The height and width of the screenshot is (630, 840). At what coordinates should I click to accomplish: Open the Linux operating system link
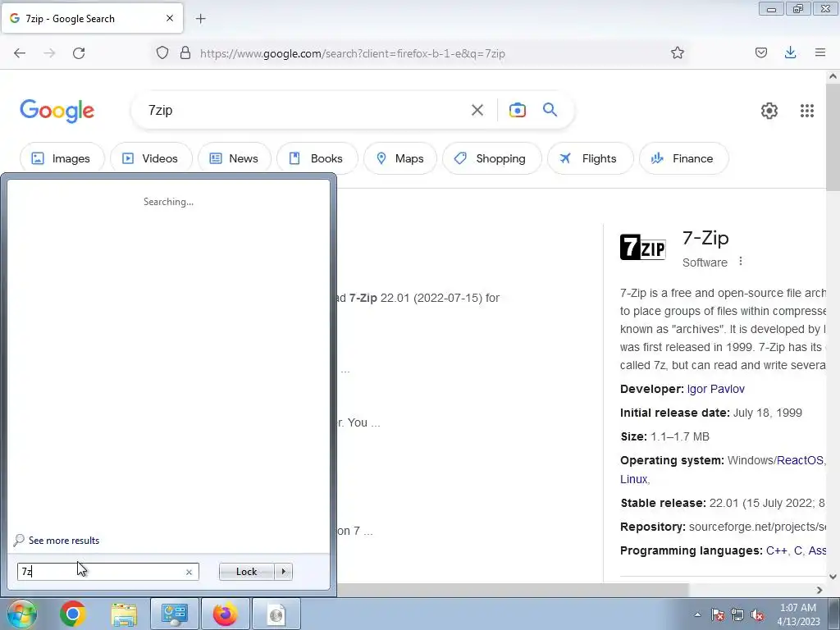[634, 479]
